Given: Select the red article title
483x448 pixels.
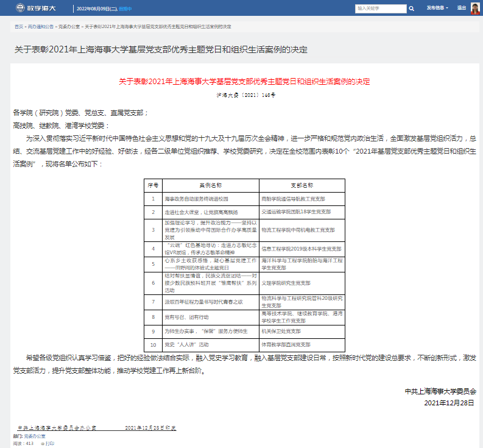Looking at the screenshot, I should 244,82.
